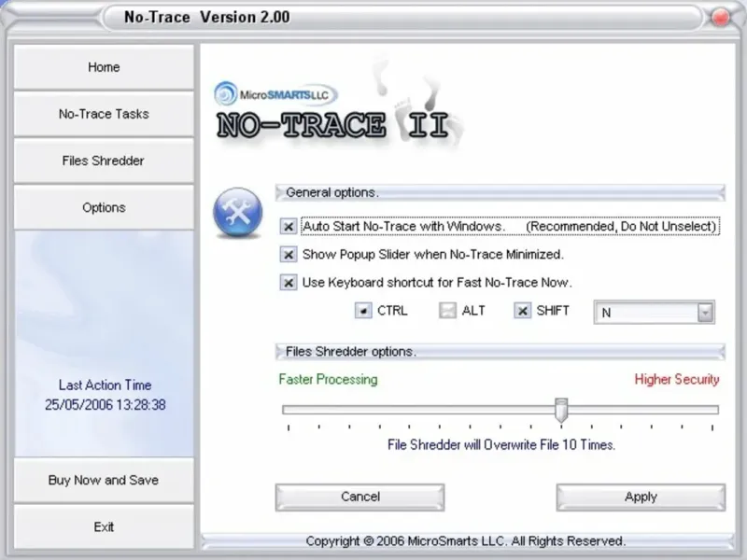The height and width of the screenshot is (560, 747).
Task: Click the 25/05/2006 13:28:38 timestamp
Action: coord(105,405)
